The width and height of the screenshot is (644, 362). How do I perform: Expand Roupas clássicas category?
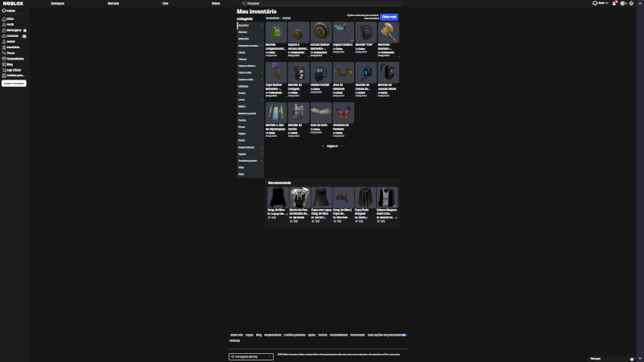(x=262, y=147)
